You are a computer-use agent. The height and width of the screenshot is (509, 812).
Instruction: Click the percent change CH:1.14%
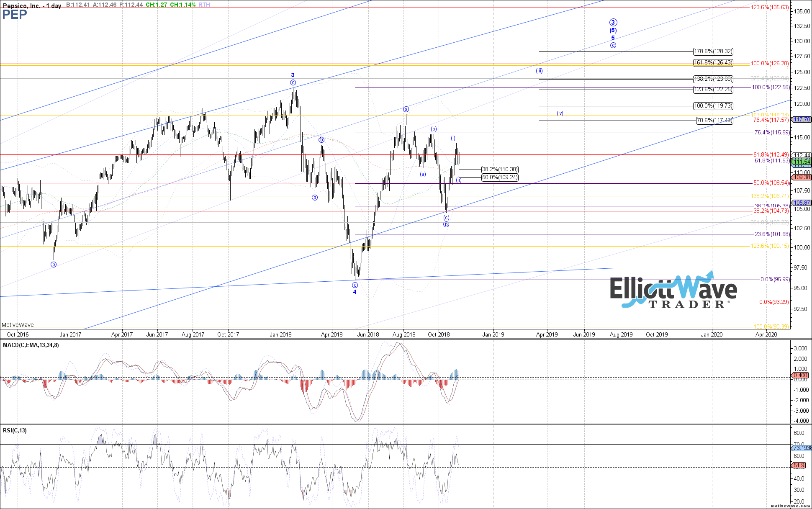(x=183, y=5)
